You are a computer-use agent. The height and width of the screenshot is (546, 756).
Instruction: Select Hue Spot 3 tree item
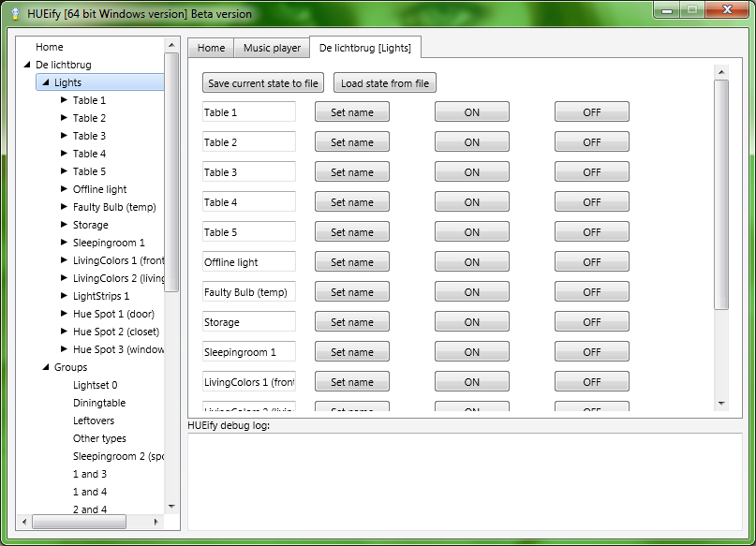click(118, 349)
